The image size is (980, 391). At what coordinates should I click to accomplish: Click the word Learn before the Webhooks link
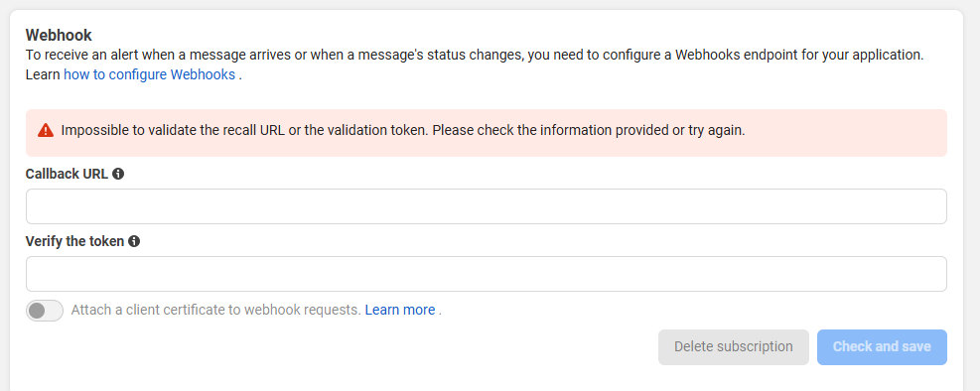[x=43, y=75]
